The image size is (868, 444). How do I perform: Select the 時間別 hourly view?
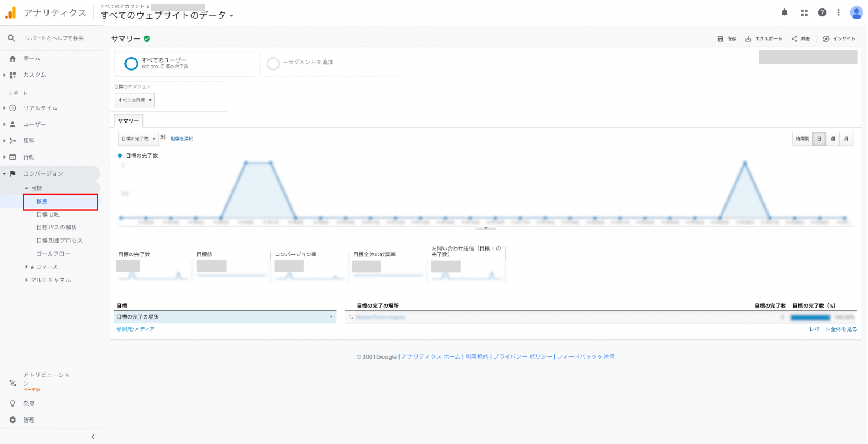(802, 138)
